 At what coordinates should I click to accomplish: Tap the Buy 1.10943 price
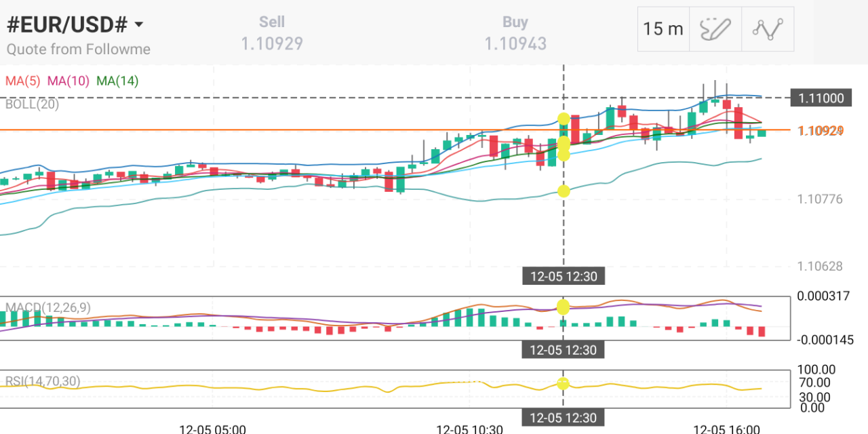tap(515, 44)
